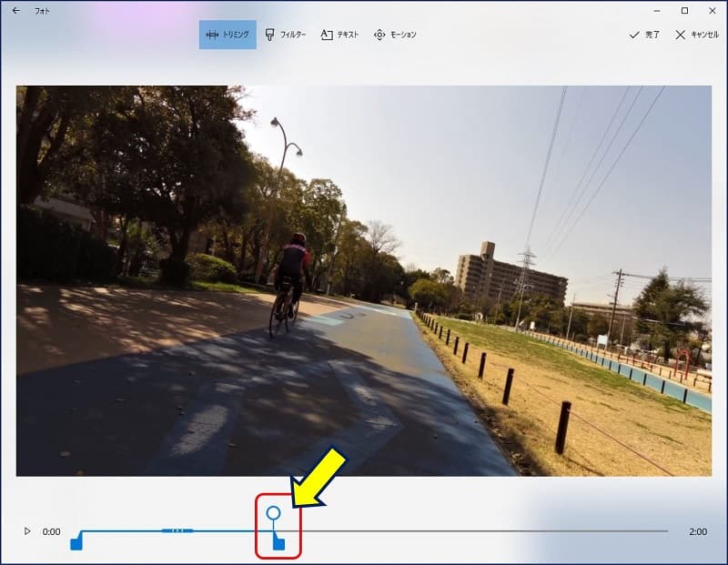
Task: Click the 0:00 start time label
Action: point(52,531)
